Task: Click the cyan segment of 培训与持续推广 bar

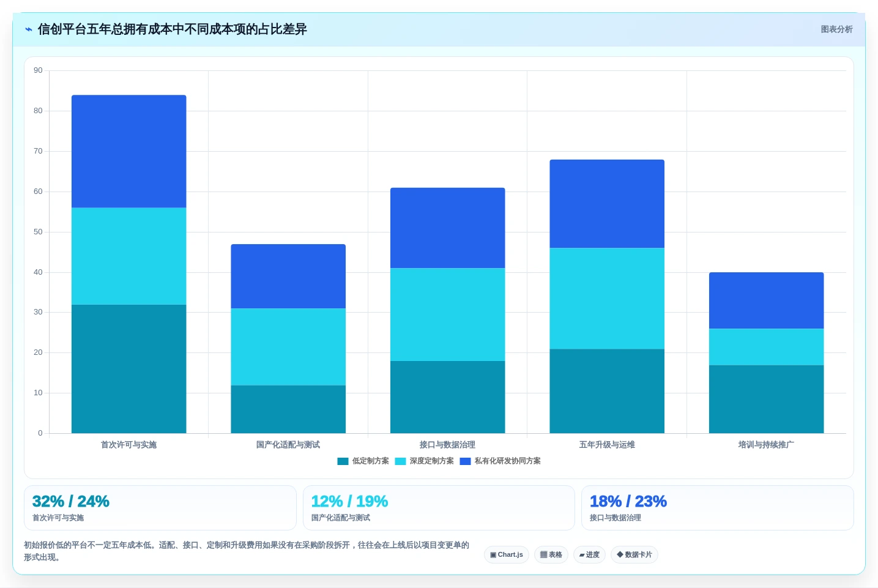Action: 767,347
